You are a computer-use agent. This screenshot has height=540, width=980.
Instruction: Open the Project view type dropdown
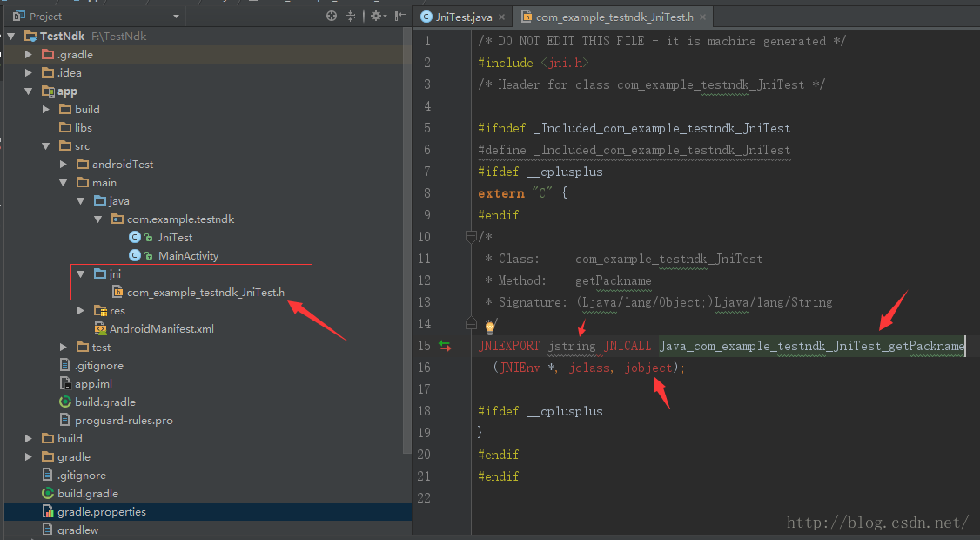coord(175,17)
